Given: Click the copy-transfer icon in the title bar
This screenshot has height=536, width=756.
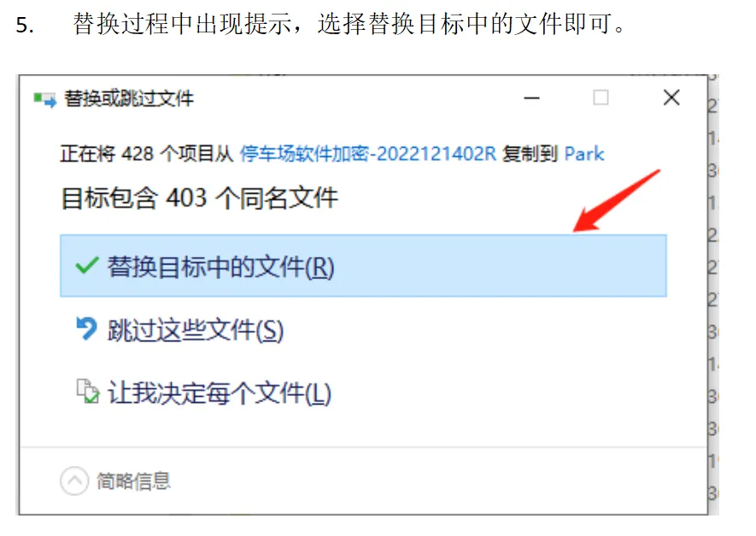Looking at the screenshot, I should [x=44, y=99].
